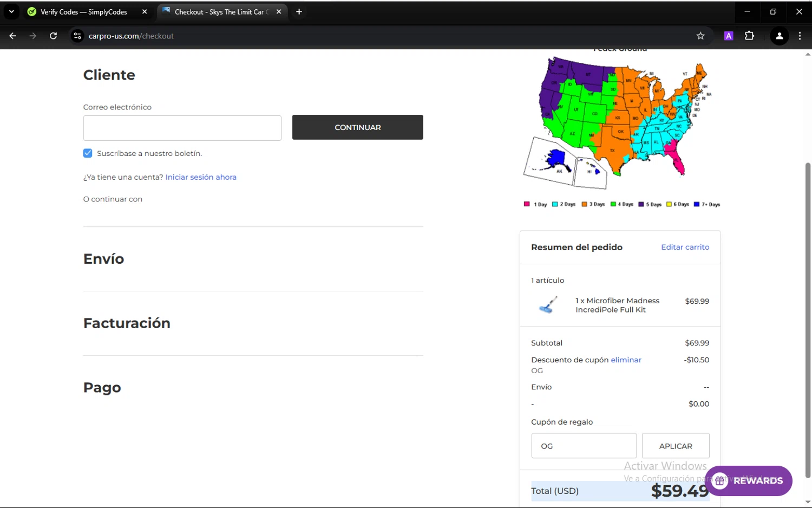Open the REWARDS widget button
The height and width of the screenshot is (508, 812).
(748, 480)
